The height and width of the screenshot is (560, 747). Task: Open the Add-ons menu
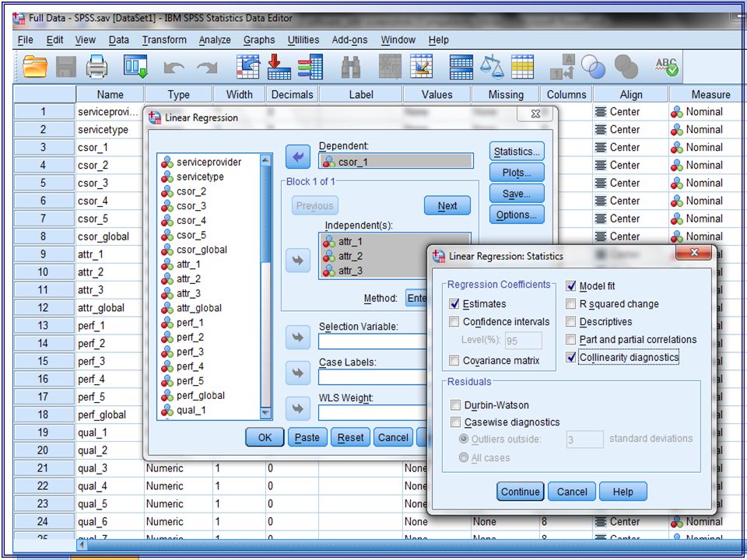tap(349, 40)
